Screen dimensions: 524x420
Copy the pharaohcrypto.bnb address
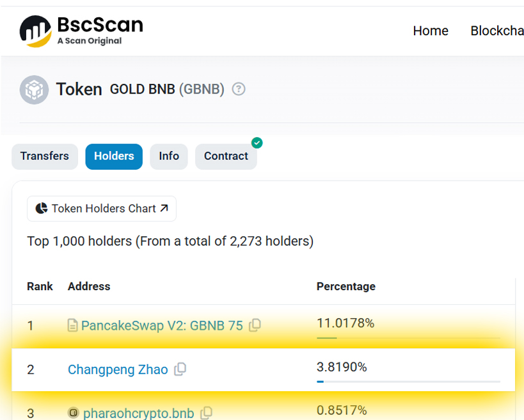[206, 413]
